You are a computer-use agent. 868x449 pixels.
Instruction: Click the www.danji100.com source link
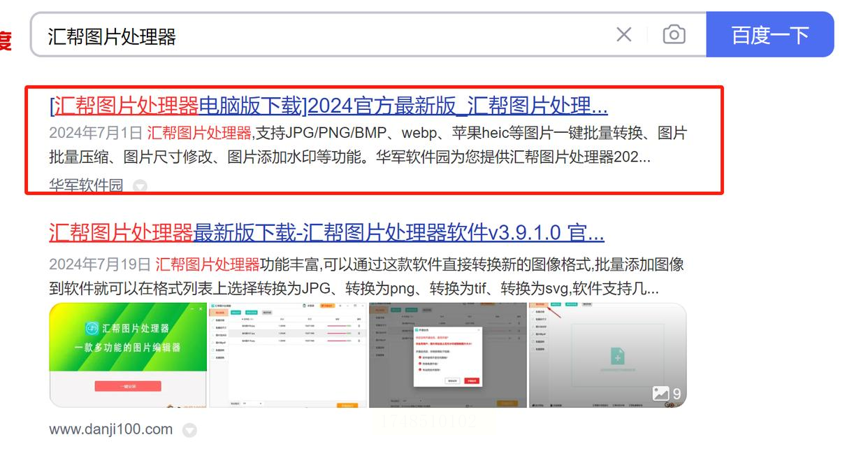pos(110,429)
